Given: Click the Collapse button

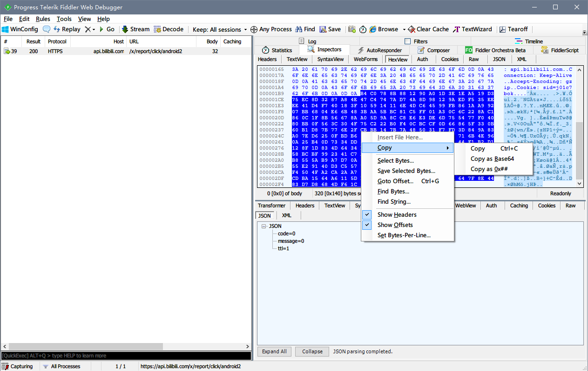Looking at the screenshot, I should point(312,351).
